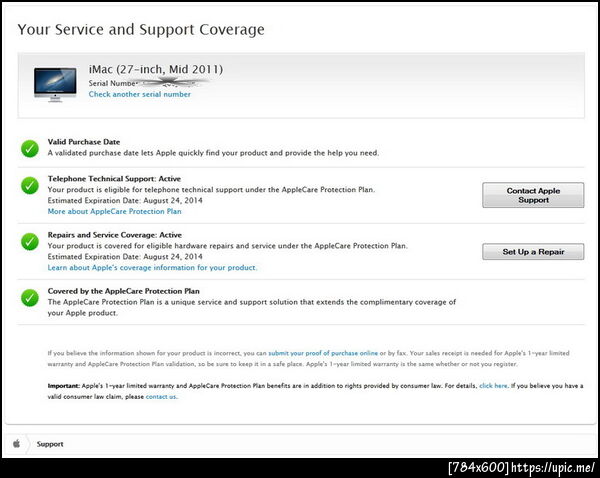
Task: Click the expiration date under Repairs and Service Coverage
Action: [125, 256]
